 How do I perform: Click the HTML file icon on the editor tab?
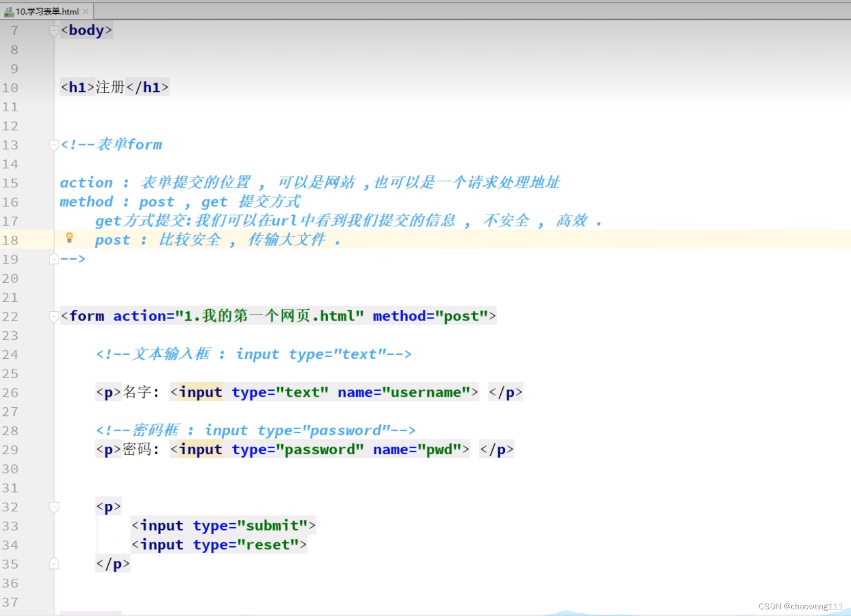[9, 11]
